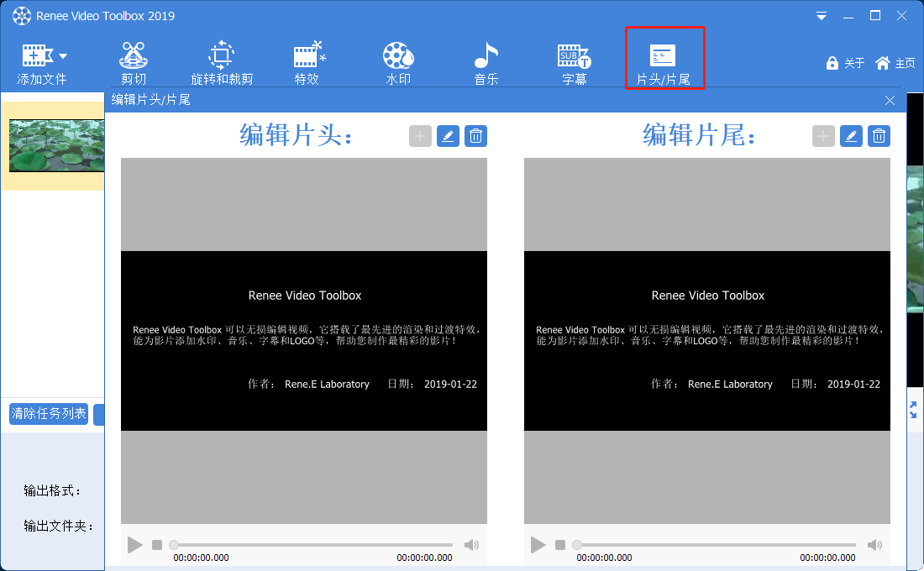This screenshot has width=924, height=571.
Task: Click the Renee Video Toolbox app logo
Action: (22, 16)
